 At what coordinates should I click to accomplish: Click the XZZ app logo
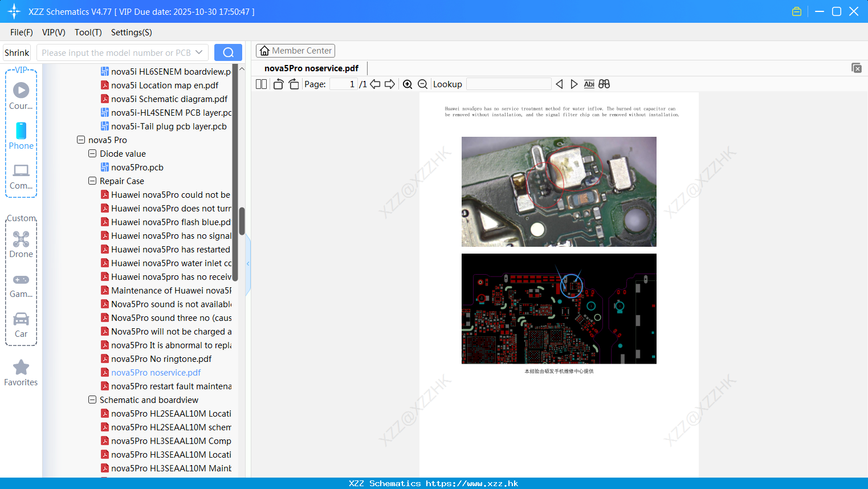click(14, 11)
